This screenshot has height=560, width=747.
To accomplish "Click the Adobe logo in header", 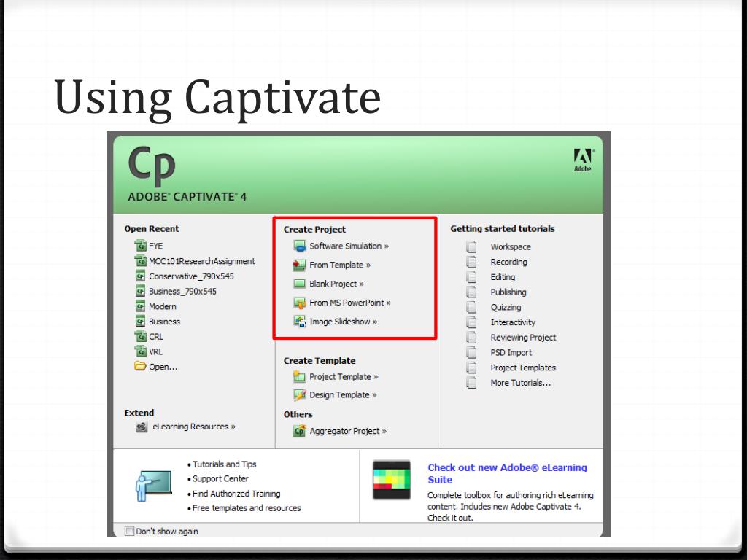I will coord(583,160).
